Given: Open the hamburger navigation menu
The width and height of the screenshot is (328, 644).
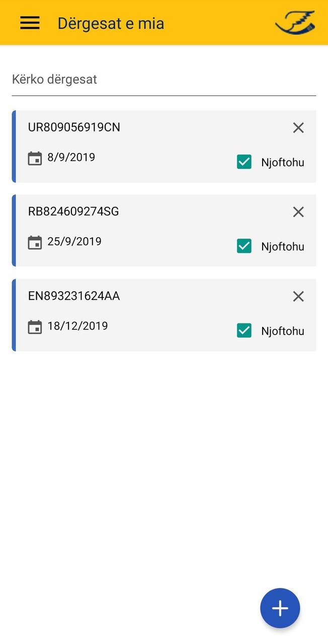Looking at the screenshot, I should pos(30,23).
